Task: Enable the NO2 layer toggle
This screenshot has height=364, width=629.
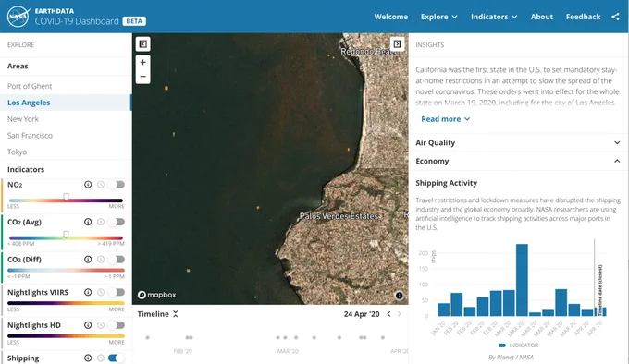Action: [x=117, y=185]
